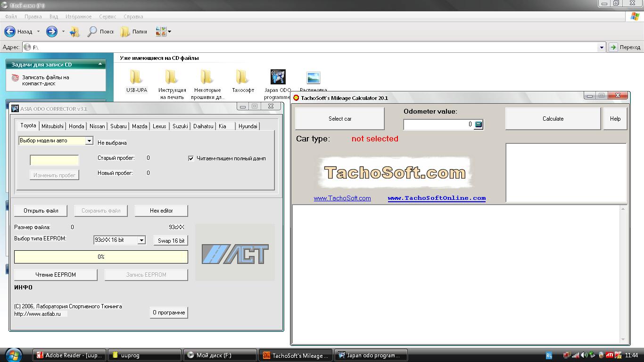Switch to the Mazda tab
The height and width of the screenshot is (362, 644).
tap(140, 126)
